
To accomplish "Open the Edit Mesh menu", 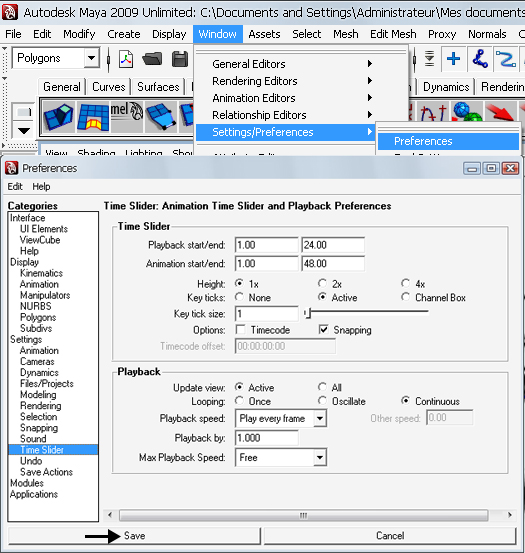I will coord(393,34).
